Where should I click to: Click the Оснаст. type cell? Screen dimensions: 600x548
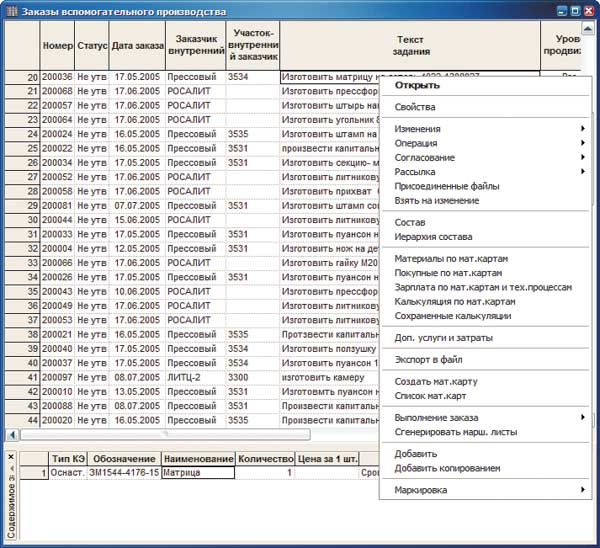pyautogui.click(x=68, y=473)
